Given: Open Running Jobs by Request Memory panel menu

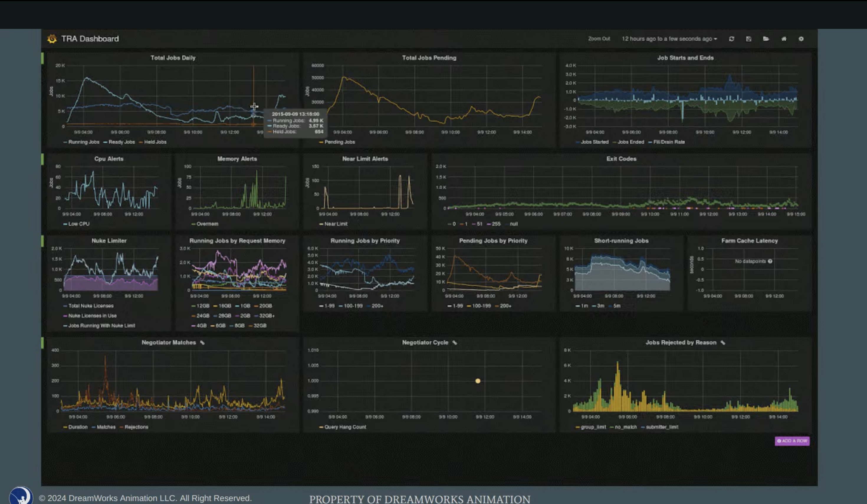Looking at the screenshot, I should pyautogui.click(x=237, y=241).
